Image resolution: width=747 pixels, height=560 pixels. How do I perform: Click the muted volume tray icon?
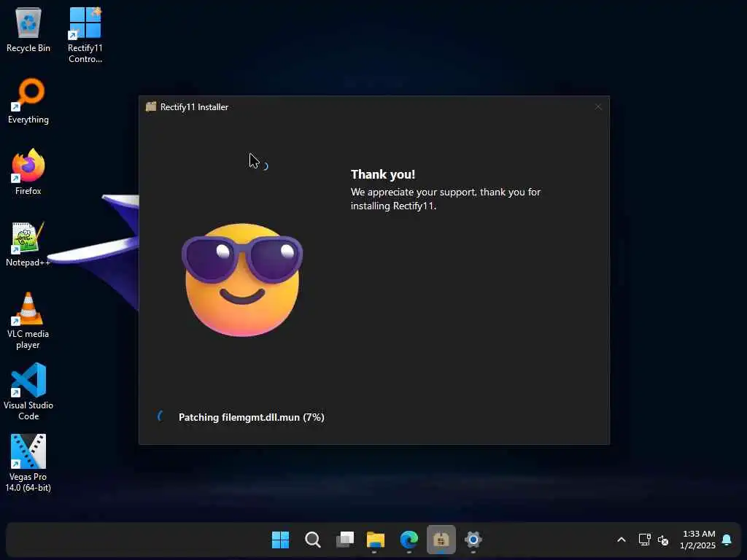(x=663, y=540)
